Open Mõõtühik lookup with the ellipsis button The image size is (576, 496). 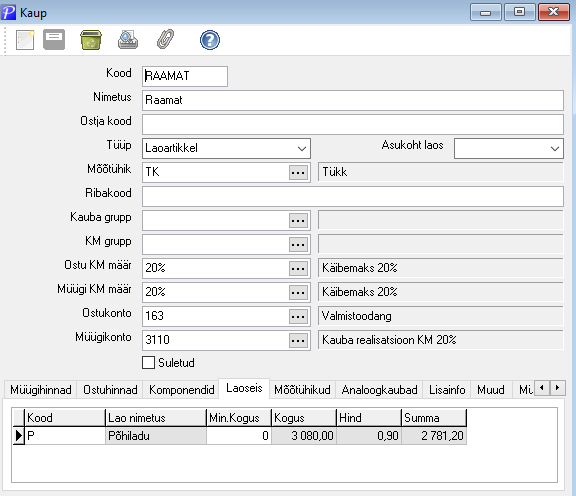coord(298,172)
